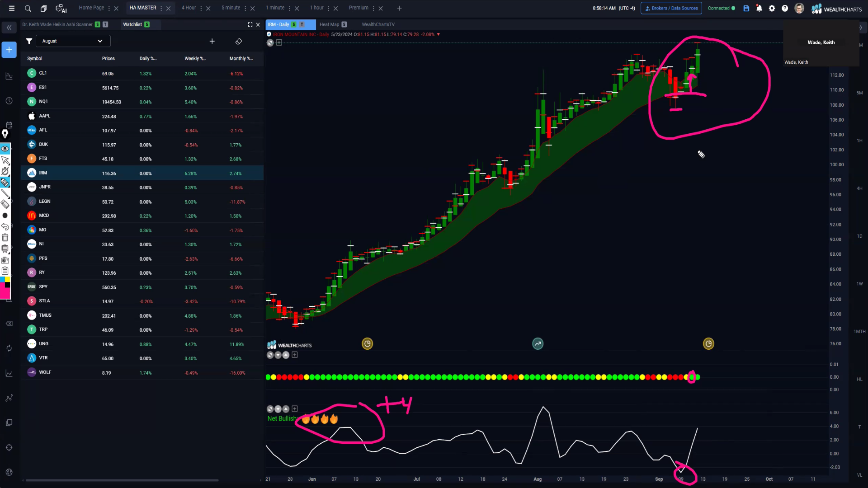
Task: Add a new workspace tab
Action: pyautogui.click(x=399, y=8)
